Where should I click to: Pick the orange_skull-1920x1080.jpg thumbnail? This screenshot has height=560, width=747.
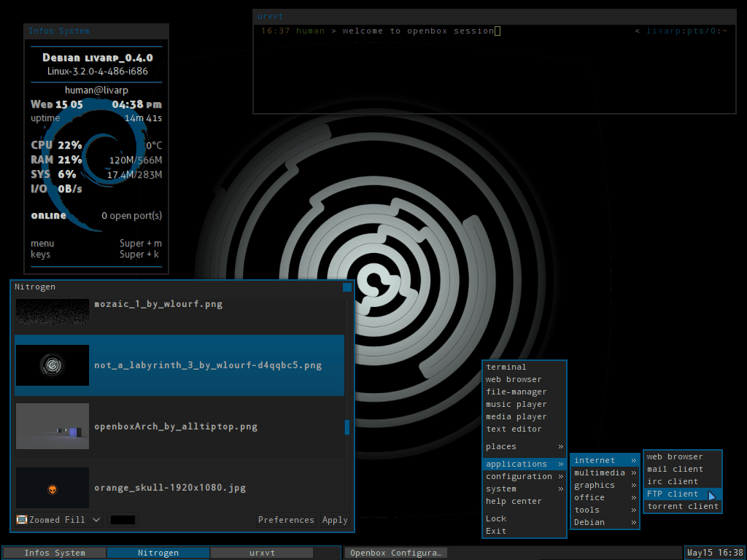53,488
